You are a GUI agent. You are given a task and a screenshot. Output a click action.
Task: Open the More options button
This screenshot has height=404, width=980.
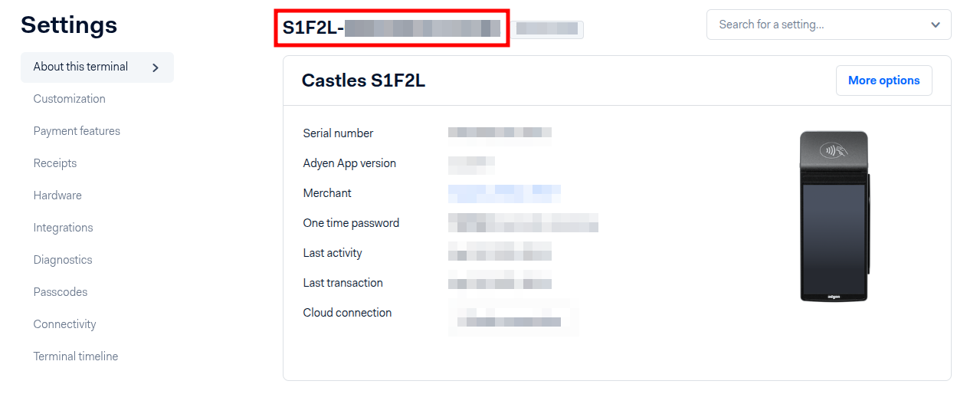point(883,80)
